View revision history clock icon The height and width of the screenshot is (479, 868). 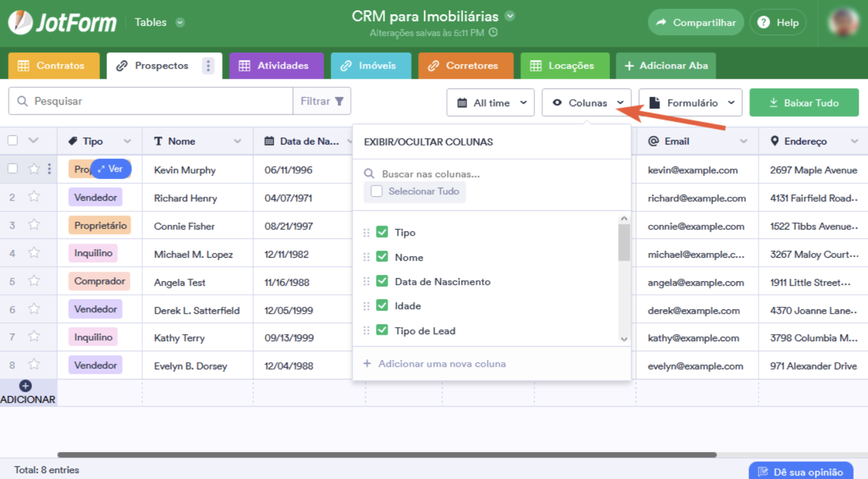(493, 33)
